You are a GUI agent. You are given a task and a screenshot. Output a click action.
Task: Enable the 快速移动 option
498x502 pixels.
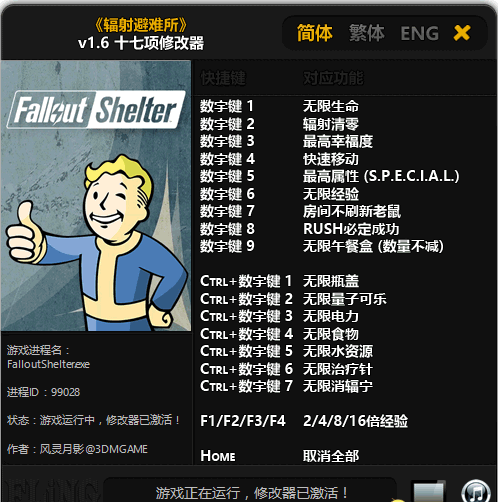331,159
